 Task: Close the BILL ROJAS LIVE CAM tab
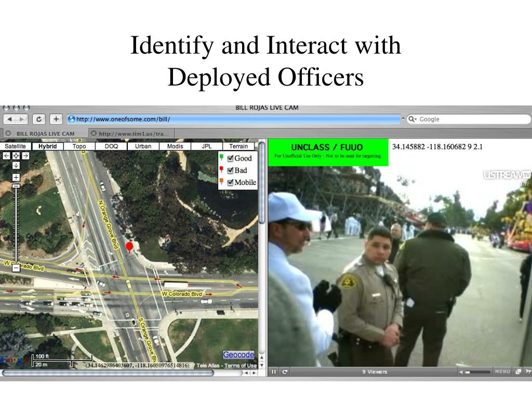click(8, 134)
